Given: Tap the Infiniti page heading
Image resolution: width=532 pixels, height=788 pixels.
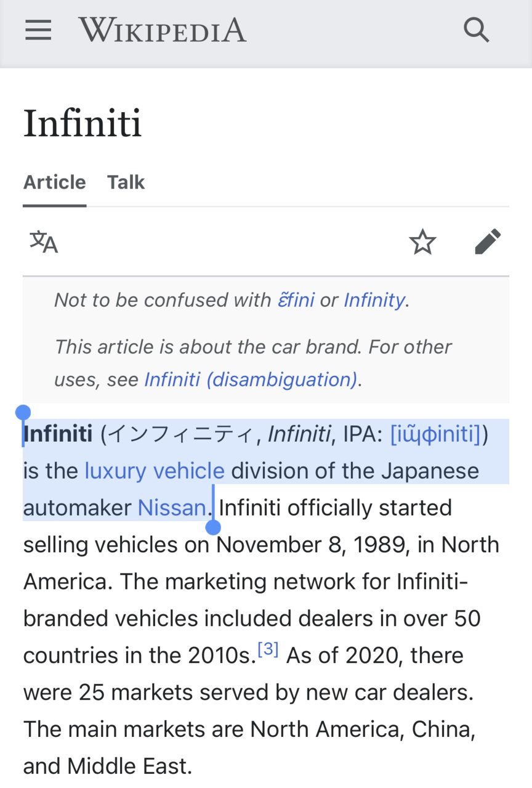Looking at the screenshot, I should point(83,123).
